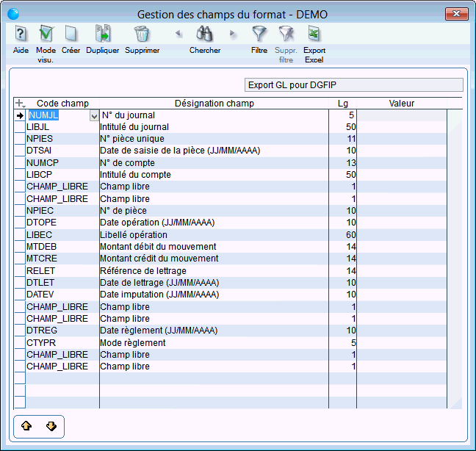This screenshot has width=476, height=451.
Task: Open the grid options plus icon
Action: (20, 104)
